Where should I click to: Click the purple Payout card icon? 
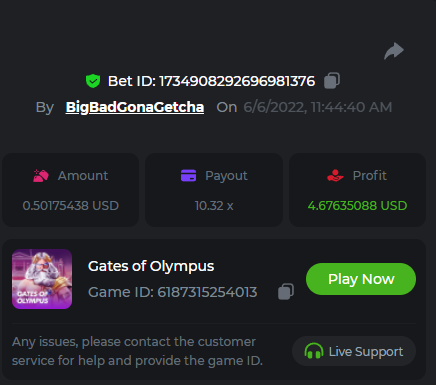click(188, 175)
